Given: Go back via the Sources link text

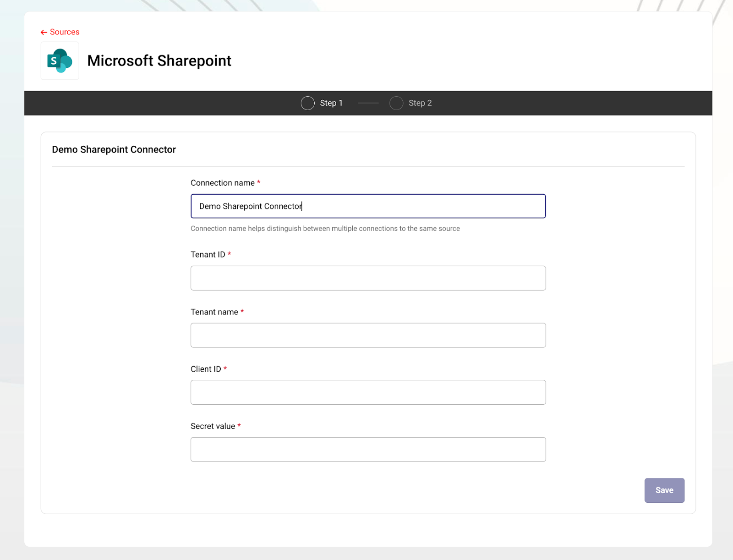Looking at the screenshot, I should point(65,32).
